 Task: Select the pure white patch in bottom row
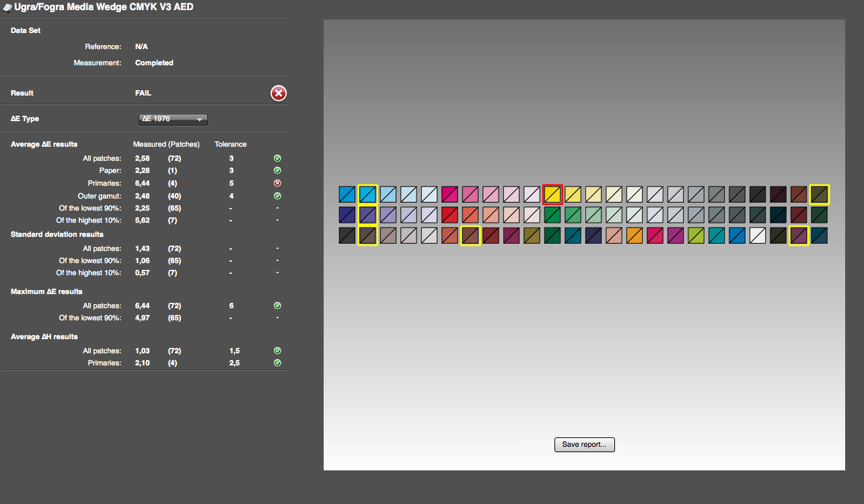click(x=758, y=236)
